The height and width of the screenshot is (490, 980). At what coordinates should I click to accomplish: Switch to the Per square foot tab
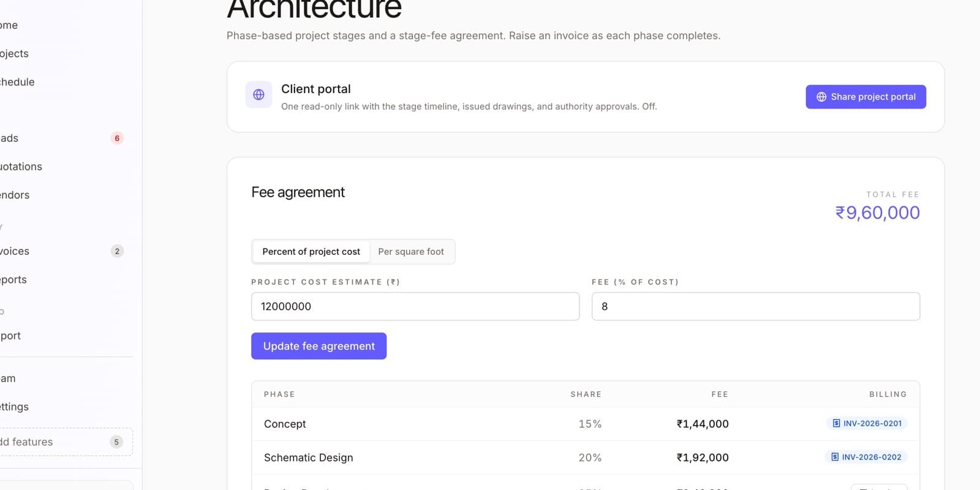411,252
